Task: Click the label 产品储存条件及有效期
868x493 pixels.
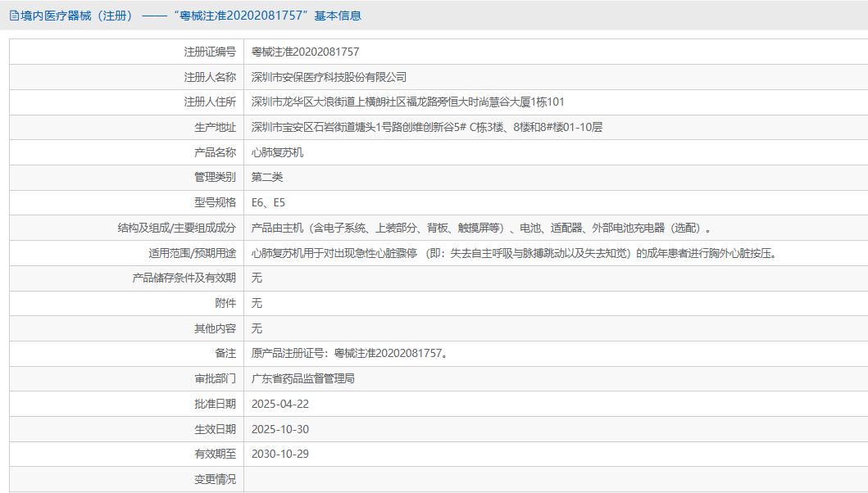Action: point(184,278)
